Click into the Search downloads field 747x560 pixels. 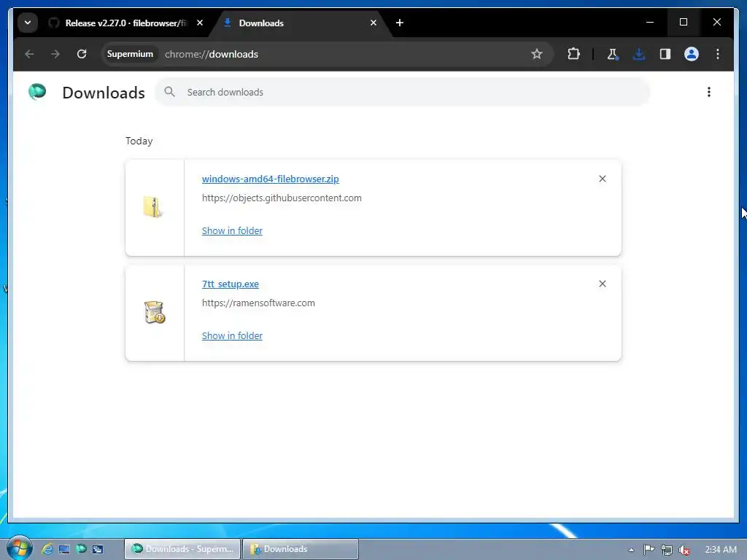[403, 93]
